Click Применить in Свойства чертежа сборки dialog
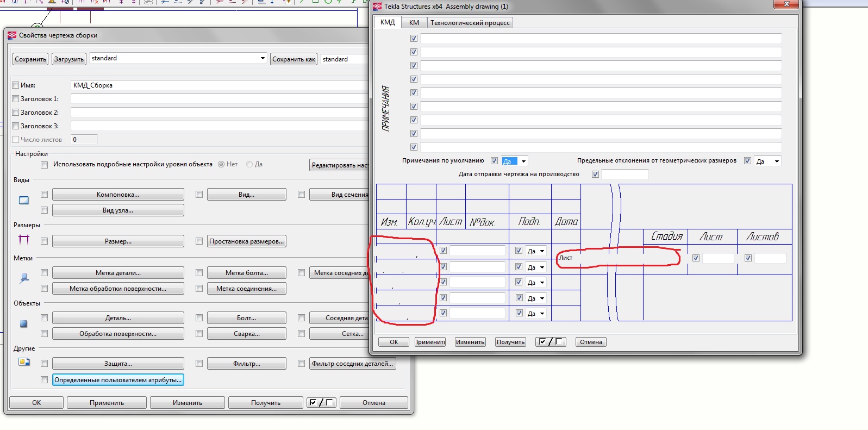 (107, 403)
